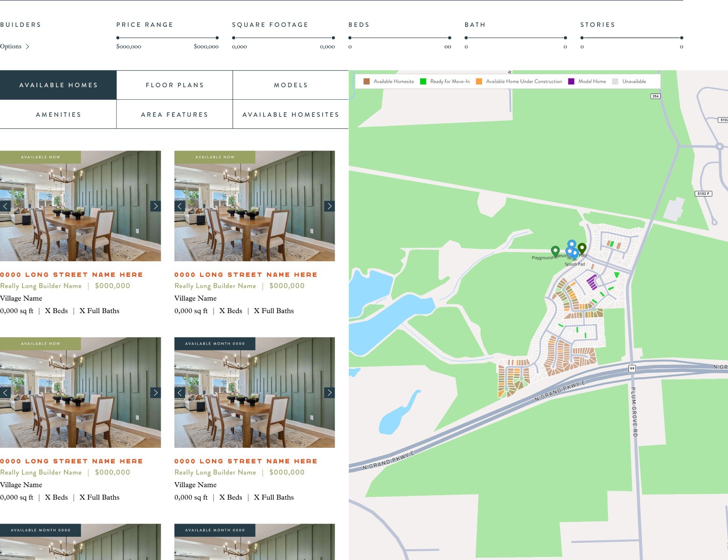Click the Bath minimum slider handle
Image resolution: width=728 pixels, height=560 pixels.
coord(466,38)
